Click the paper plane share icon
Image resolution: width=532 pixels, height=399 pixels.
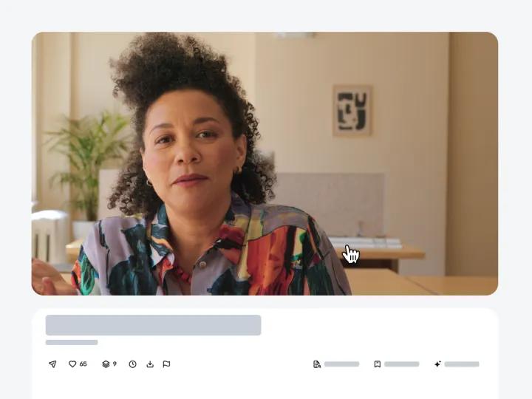click(x=52, y=364)
